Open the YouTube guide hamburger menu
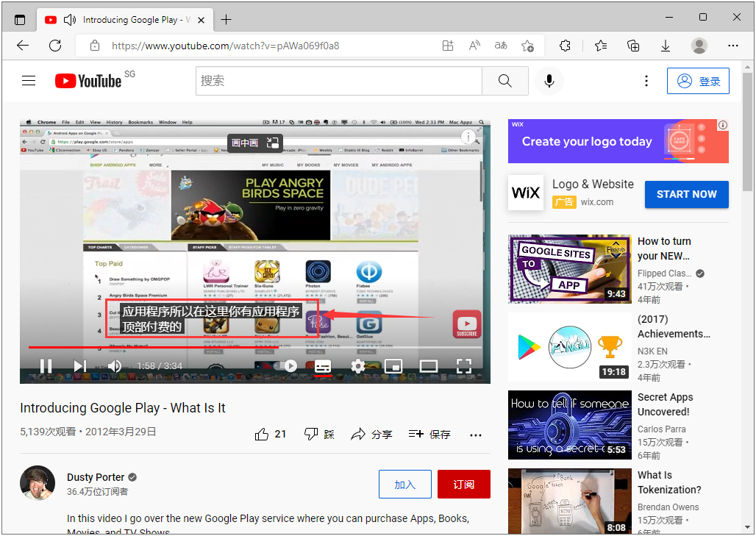Screen dimensions: 756x536 coord(29,80)
